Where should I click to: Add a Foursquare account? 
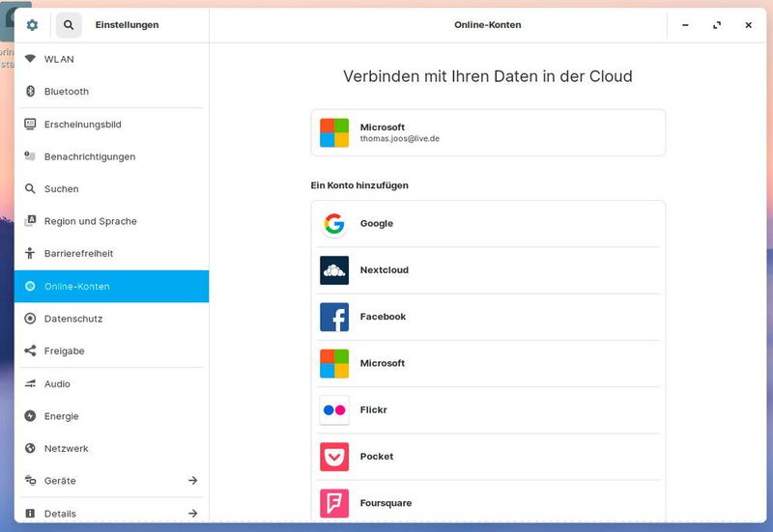tap(488, 503)
